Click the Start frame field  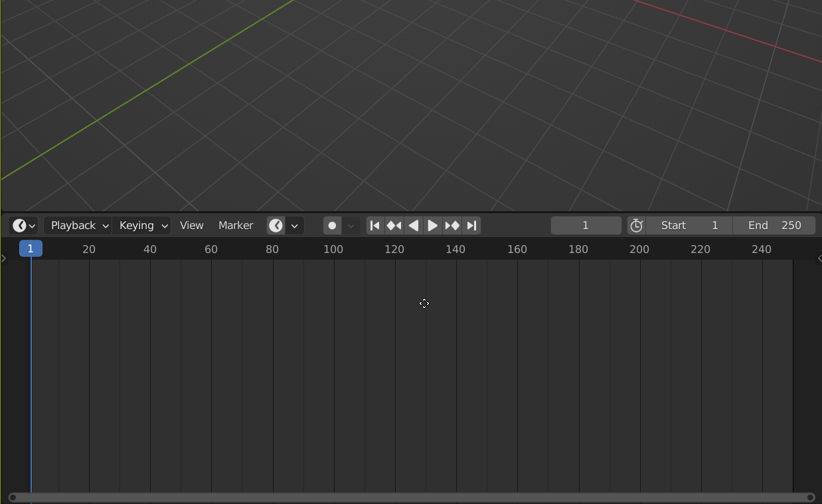[689, 226]
